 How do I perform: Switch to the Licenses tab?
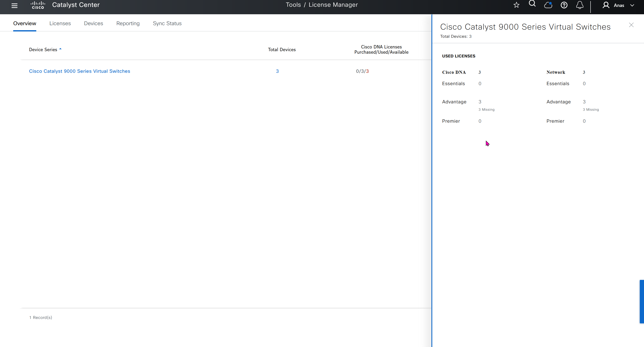pyautogui.click(x=60, y=23)
